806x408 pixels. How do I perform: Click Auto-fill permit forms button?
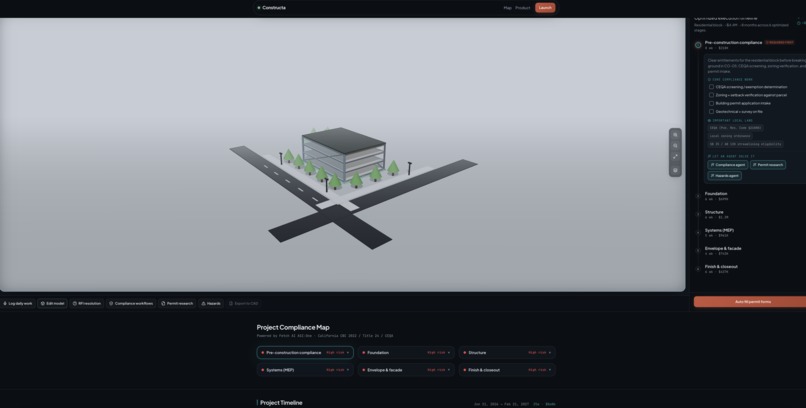click(x=750, y=302)
